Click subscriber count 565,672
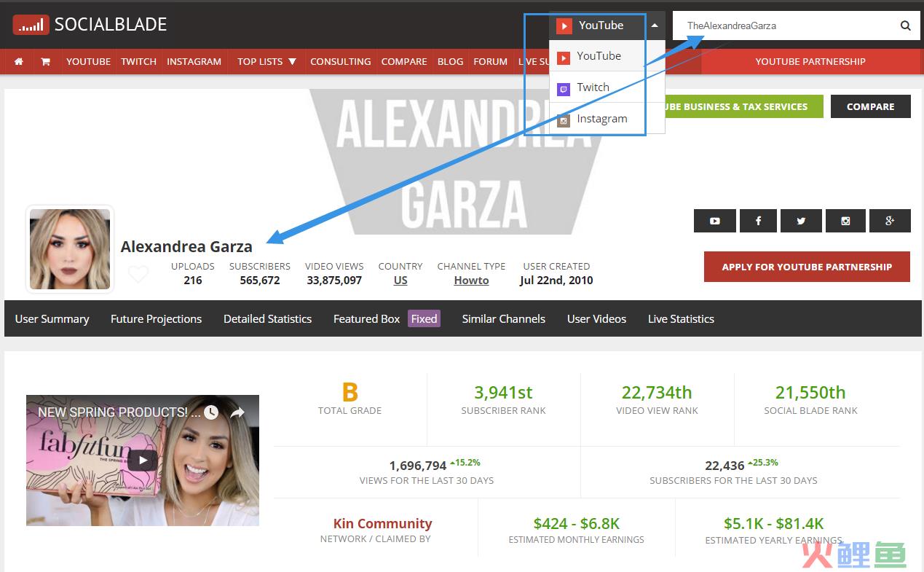 tap(260, 280)
